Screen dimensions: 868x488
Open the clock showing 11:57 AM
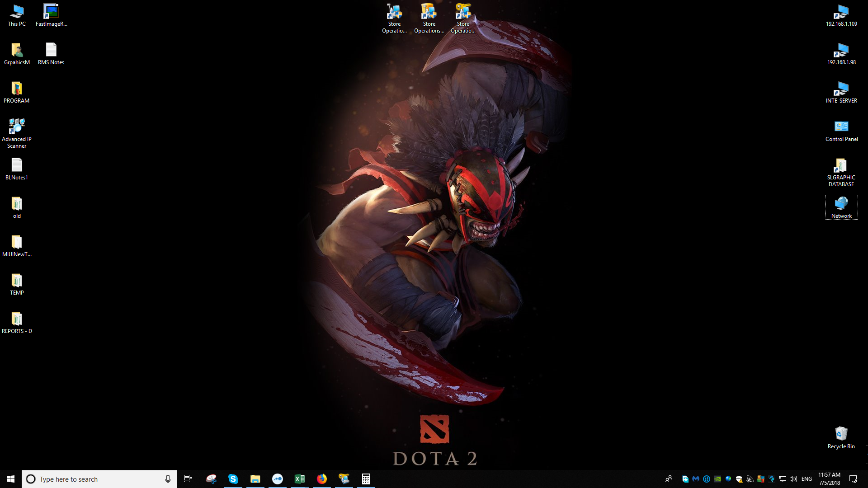point(829,479)
